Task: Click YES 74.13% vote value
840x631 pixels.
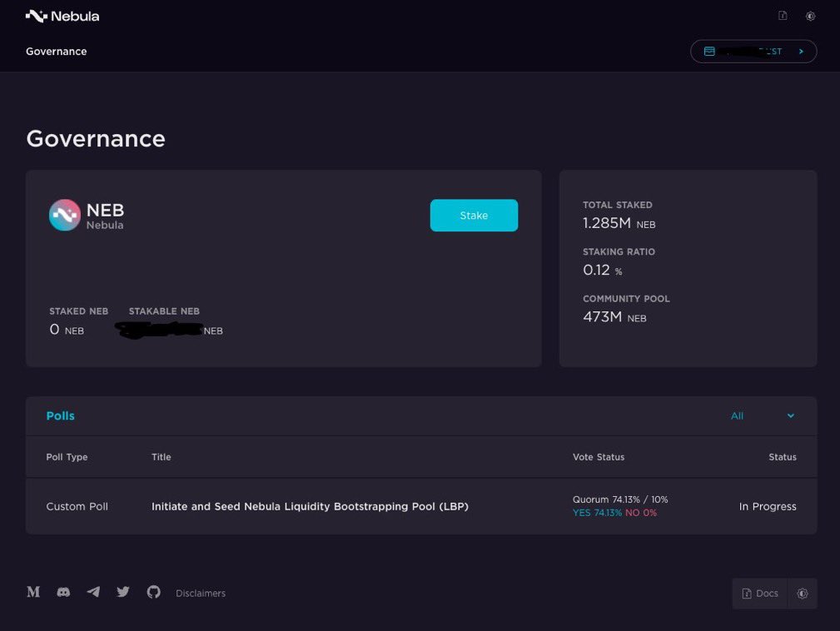Action: click(597, 513)
